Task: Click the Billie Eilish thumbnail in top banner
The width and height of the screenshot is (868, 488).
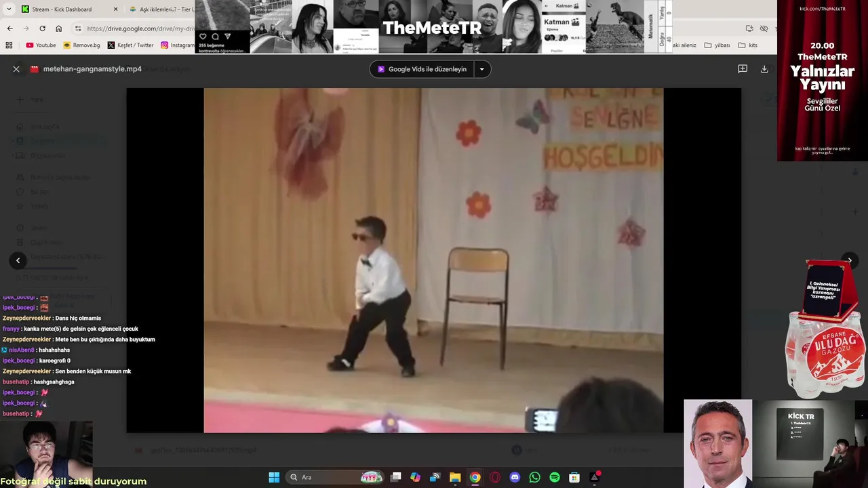Action: pyautogui.click(x=314, y=26)
